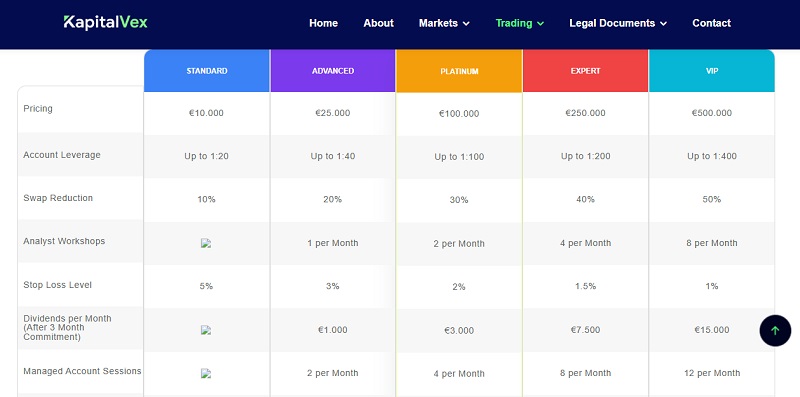Click Advanced's 2 per Month managed sessions value
800x397 pixels.
[x=333, y=373]
